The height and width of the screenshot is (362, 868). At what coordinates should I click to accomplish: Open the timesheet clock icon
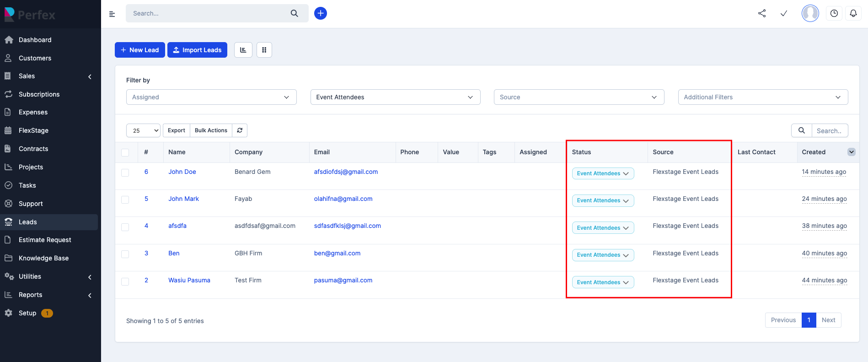(x=834, y=13)
